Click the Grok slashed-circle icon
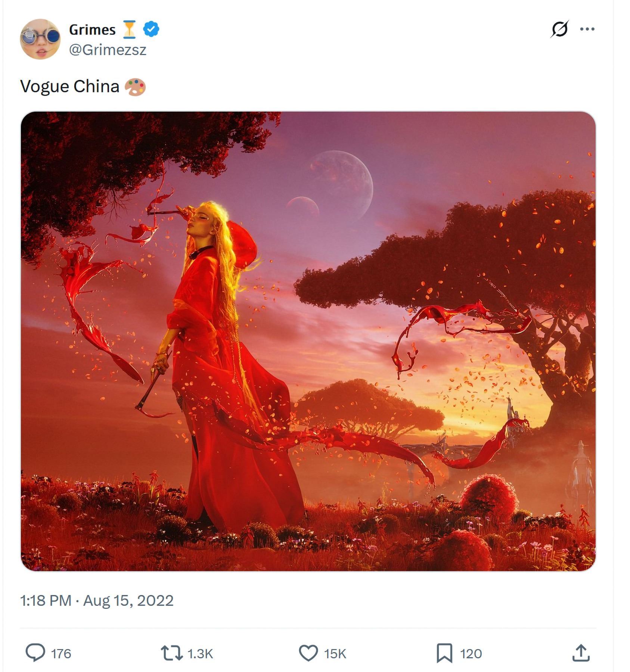 (x=559, y=29)
